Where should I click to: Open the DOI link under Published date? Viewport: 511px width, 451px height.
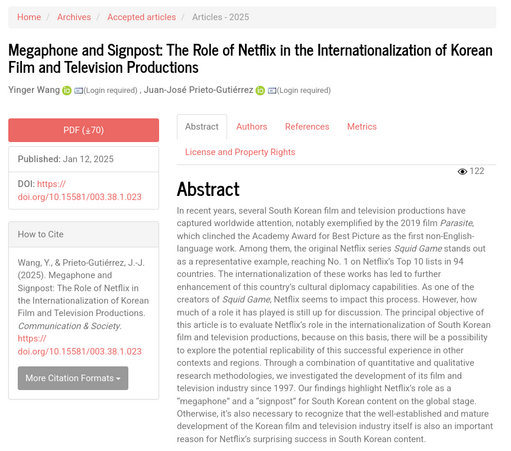tap(79, 190)
